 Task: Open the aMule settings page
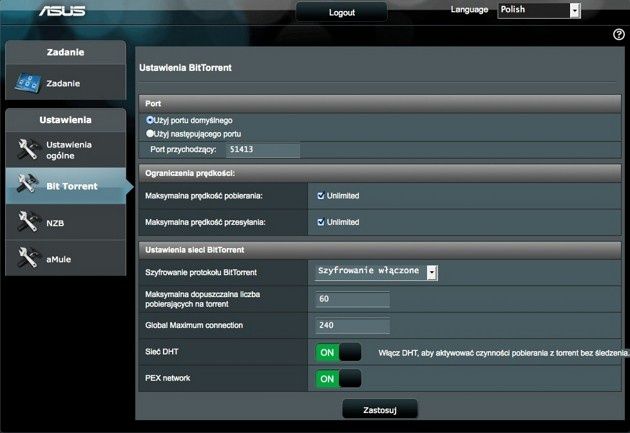tap(65, 258)
